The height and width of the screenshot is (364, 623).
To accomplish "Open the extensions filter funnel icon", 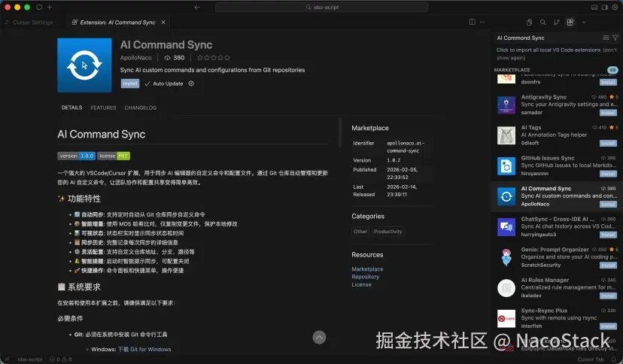I will pos(615,38).
